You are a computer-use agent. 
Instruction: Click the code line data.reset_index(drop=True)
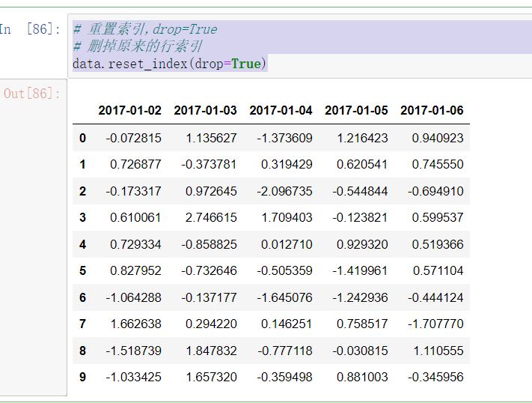coord(170,64)
